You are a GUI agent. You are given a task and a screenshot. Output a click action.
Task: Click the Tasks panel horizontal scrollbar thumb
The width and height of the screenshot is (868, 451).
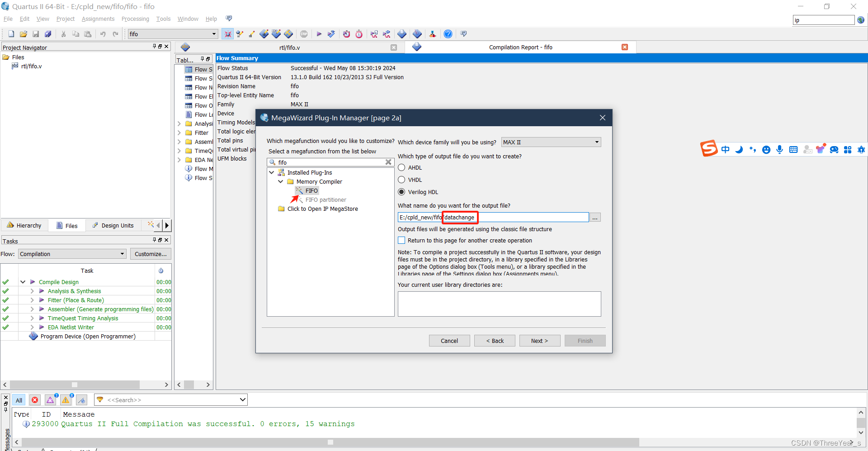[x=75, y=385]
